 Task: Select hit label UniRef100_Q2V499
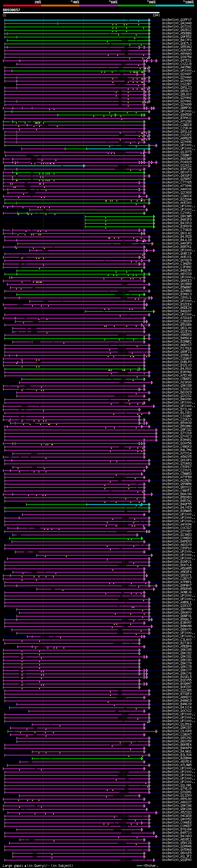coord(177,104)
